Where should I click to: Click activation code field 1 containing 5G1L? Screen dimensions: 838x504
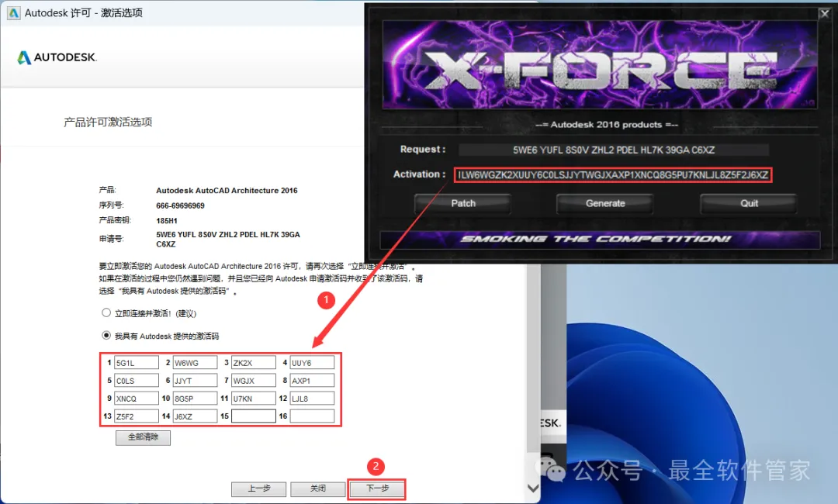[137, 363]
